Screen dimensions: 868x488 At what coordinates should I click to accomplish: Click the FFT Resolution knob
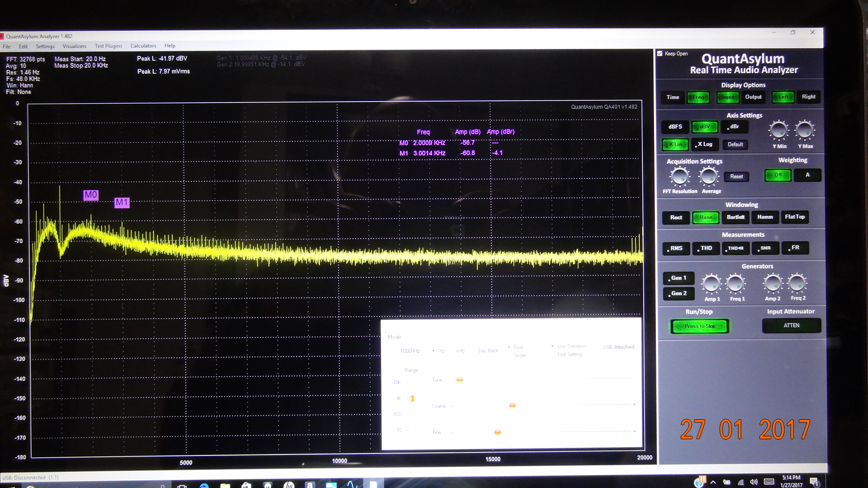[679, 177]
